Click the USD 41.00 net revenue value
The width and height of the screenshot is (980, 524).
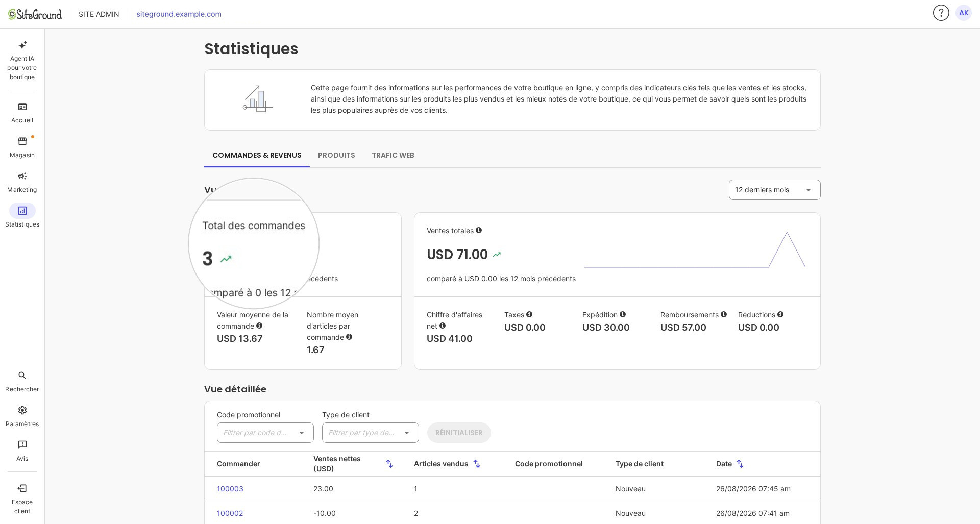click(x=450, y=339)
